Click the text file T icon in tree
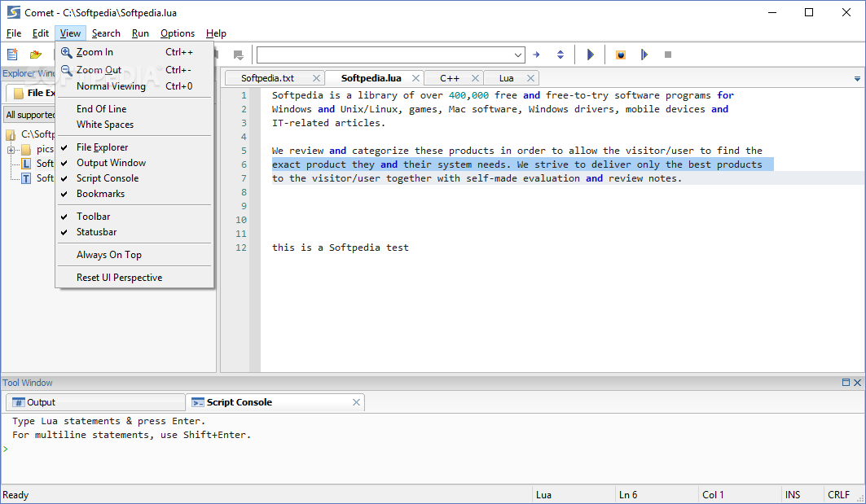The width and height of the screenshot is (866, 504). [x=26, y=177]
